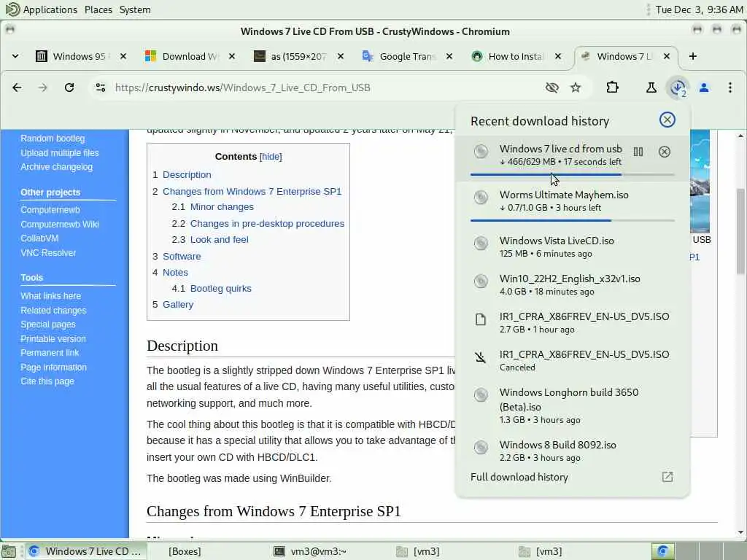The height and width of the screenshot is (560, 747).
Task: Click Windows 7 live cd progress bar
Action: click(572, 175)
